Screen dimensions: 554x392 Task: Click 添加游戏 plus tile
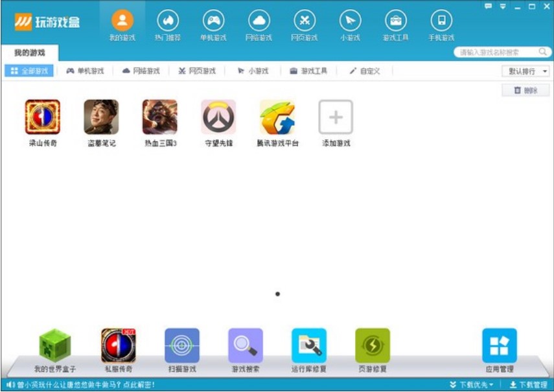[x=336, y=117]
